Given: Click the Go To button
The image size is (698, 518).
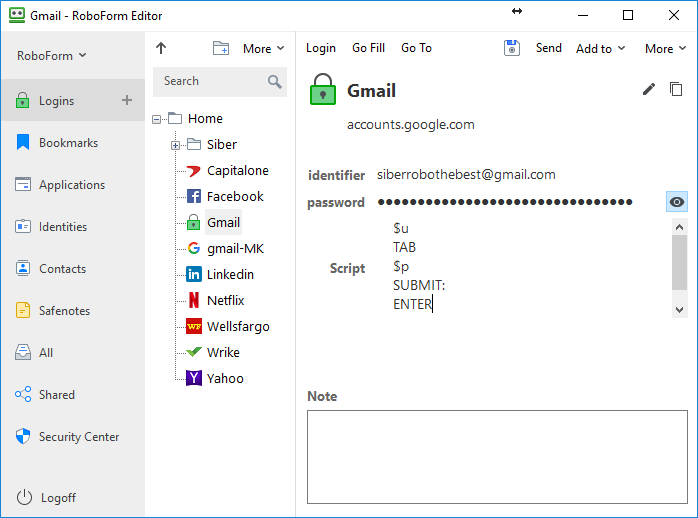Looking at the screenshot, I should [416, 48].
